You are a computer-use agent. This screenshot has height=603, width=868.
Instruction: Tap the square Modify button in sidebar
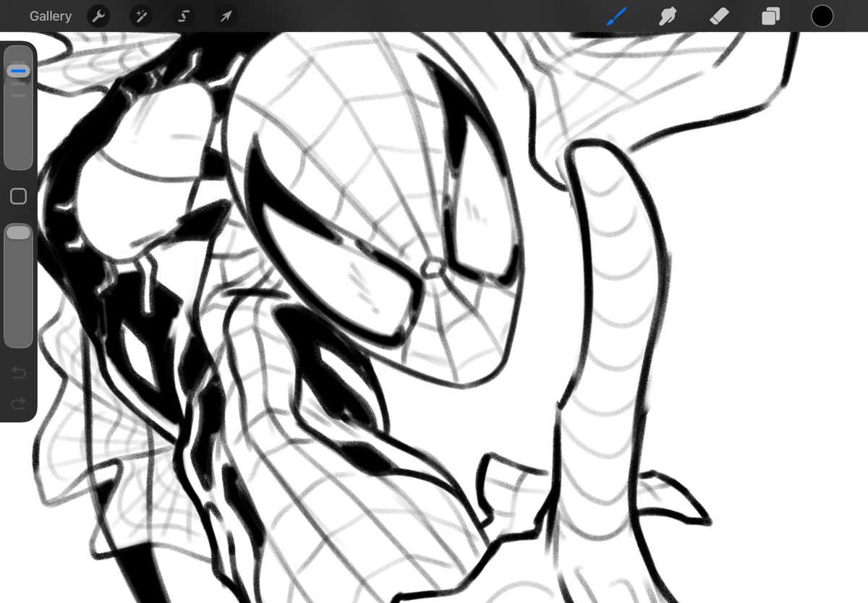(x=18, y=197)
